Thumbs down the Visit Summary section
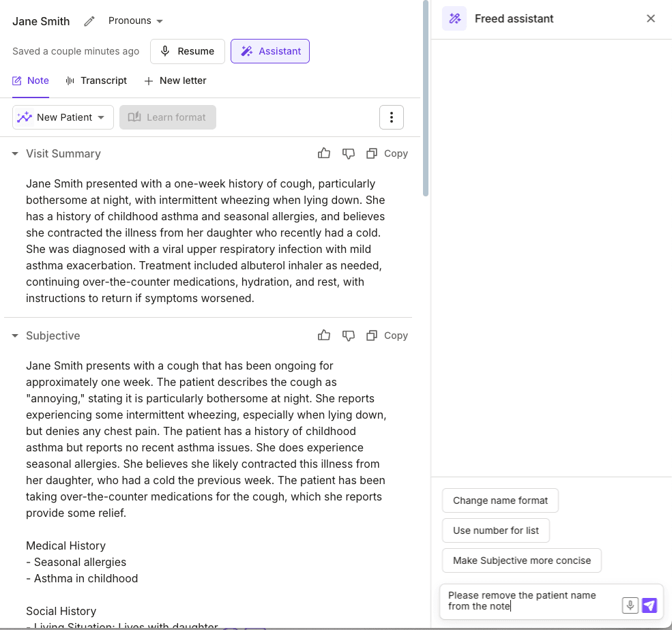Image resolution: width=672 pixels, height=630 pixels. point(349,153)
